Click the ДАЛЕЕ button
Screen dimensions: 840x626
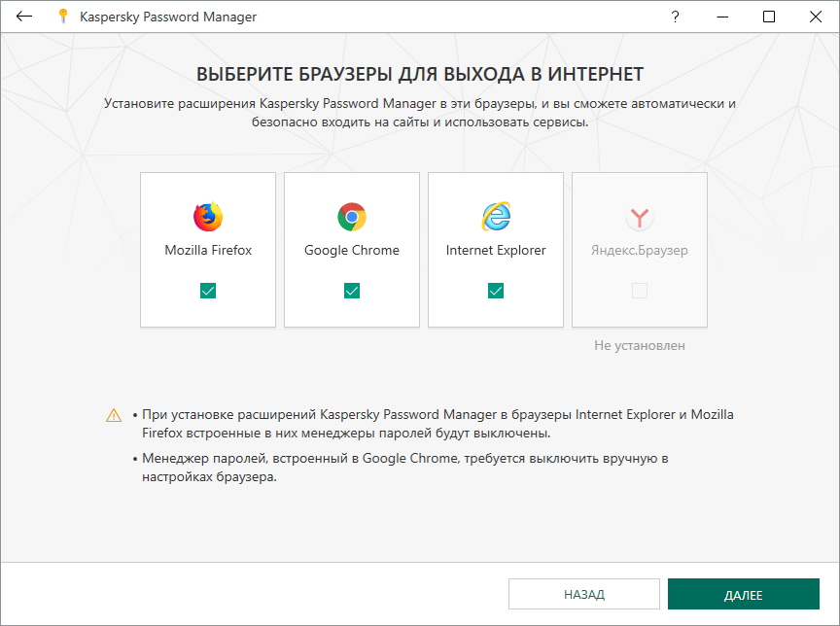tap(744, 594)
